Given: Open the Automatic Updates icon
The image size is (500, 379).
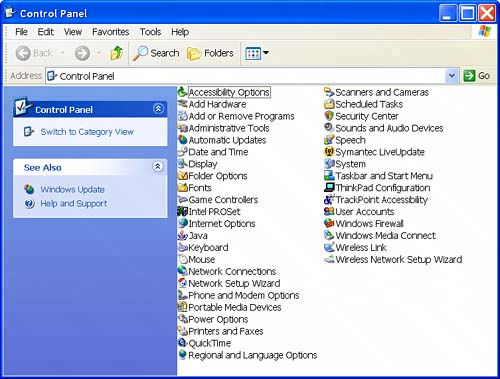Looking at the screenshot, I should pos(183,140).
